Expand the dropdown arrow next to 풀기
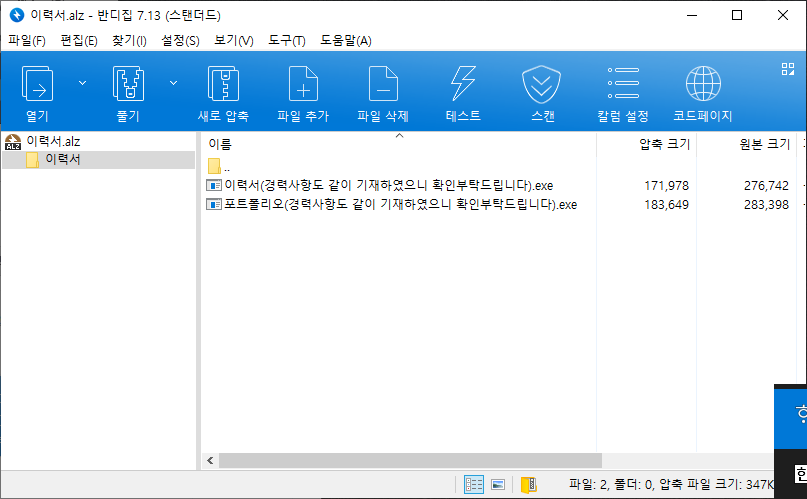807x499 pixels. (174, 82)
